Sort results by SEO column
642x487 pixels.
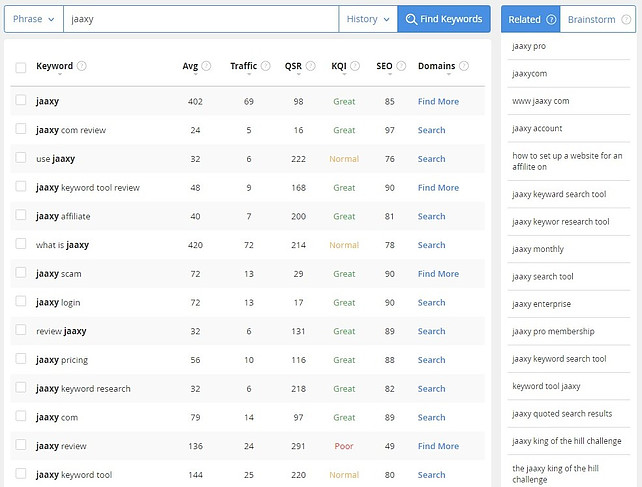point(384,66)
